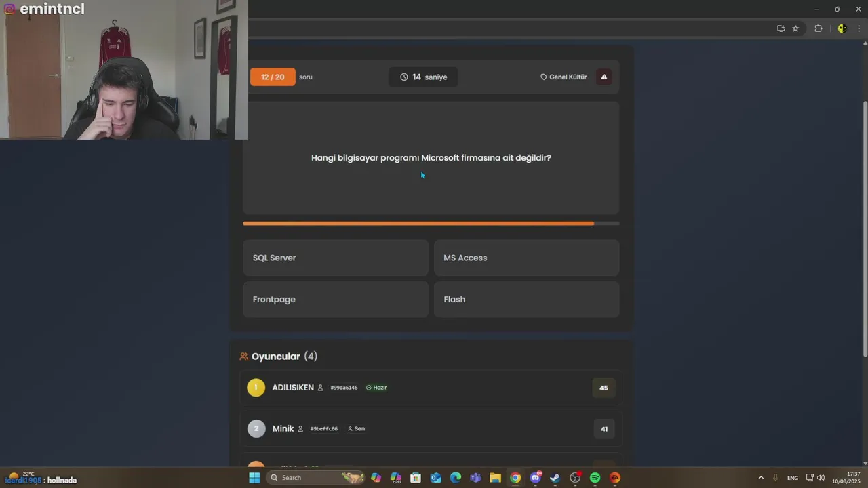The image size is (868, 488).
Task: Open Discord from the taskbar
Action: pos(536,478)
